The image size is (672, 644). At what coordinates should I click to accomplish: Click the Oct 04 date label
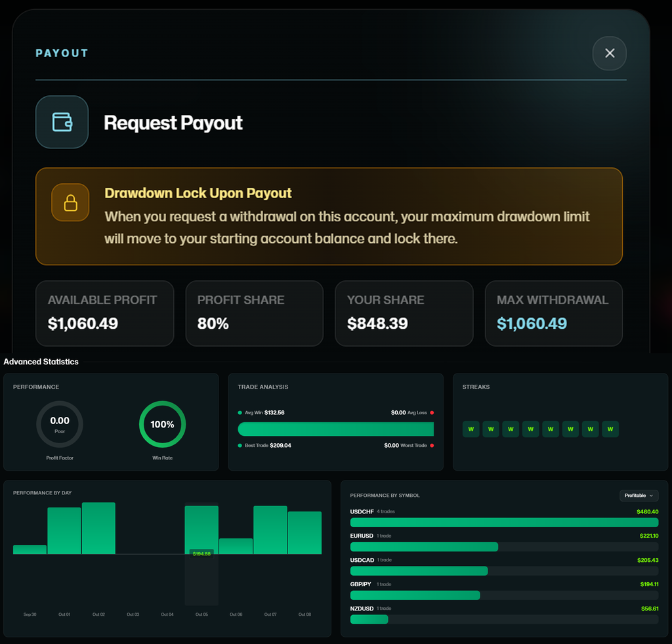tap(167, 614)
